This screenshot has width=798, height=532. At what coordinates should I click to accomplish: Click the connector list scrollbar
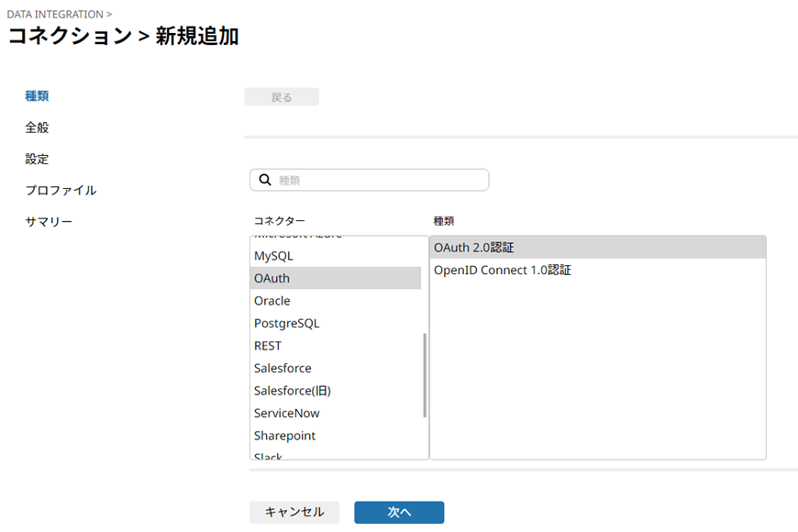[x=425, y=376]
